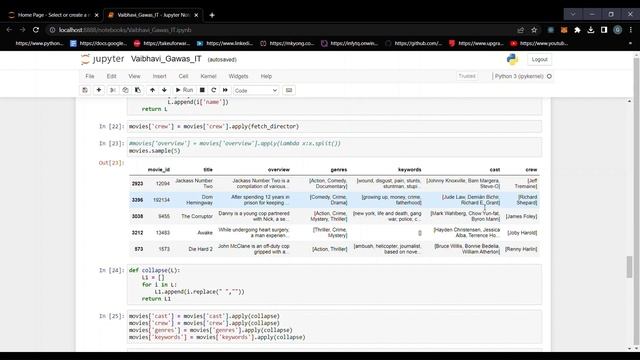Screen dimensions: 640x360
Task: Click the notebook vertical scrollbar thumb
Action: click(629, 267)
